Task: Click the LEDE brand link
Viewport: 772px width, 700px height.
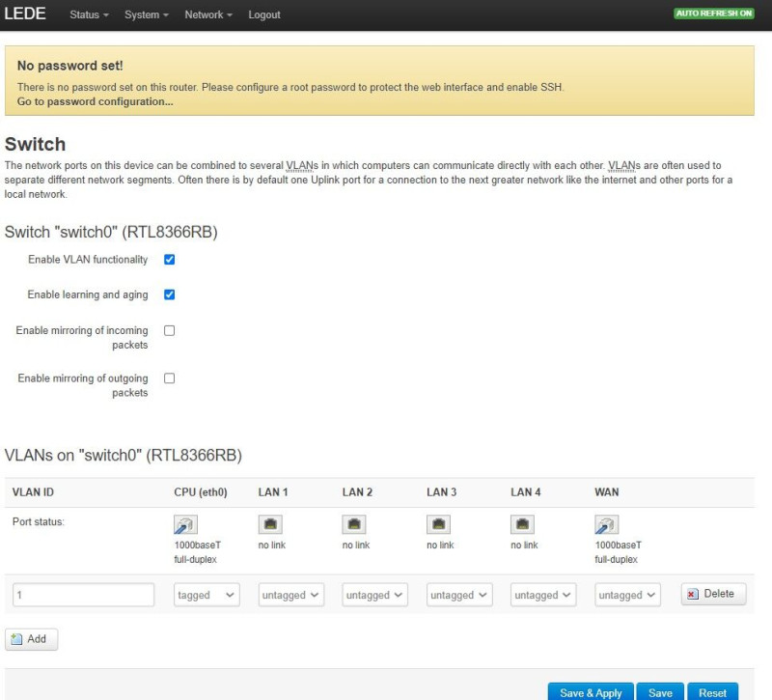Action: 25,14
